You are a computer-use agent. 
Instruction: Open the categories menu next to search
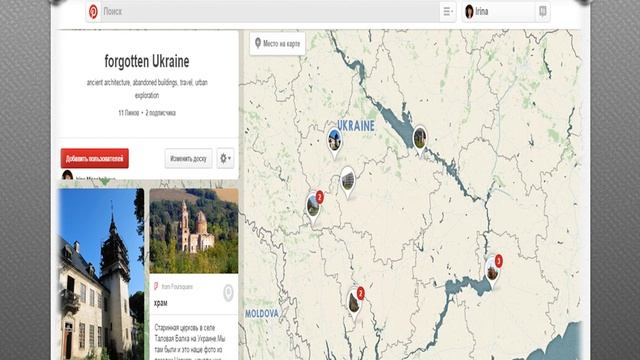(448, 11)
